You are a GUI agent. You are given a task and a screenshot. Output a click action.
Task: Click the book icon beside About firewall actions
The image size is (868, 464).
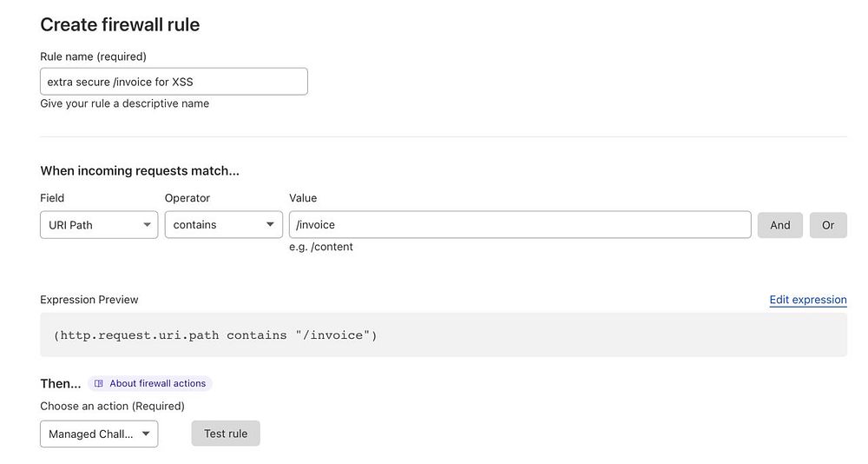click(99, 383)
